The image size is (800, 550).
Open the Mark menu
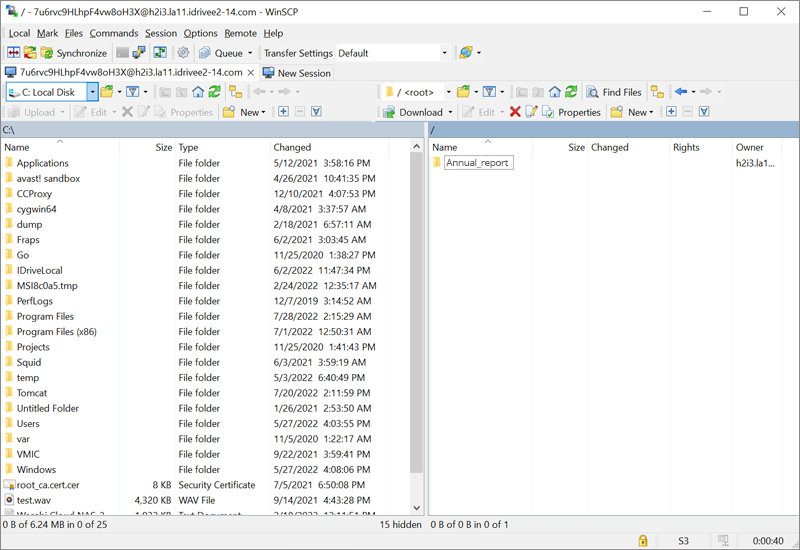47,33
